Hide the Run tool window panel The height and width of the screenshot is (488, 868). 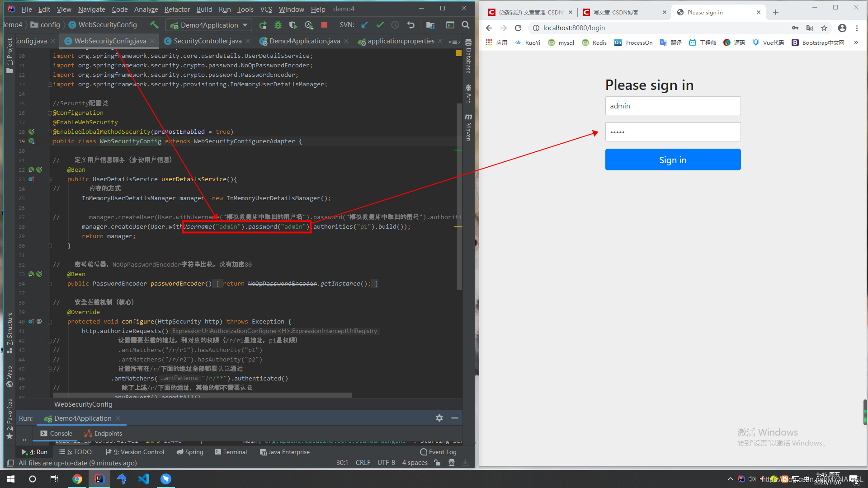pos(455,418)
